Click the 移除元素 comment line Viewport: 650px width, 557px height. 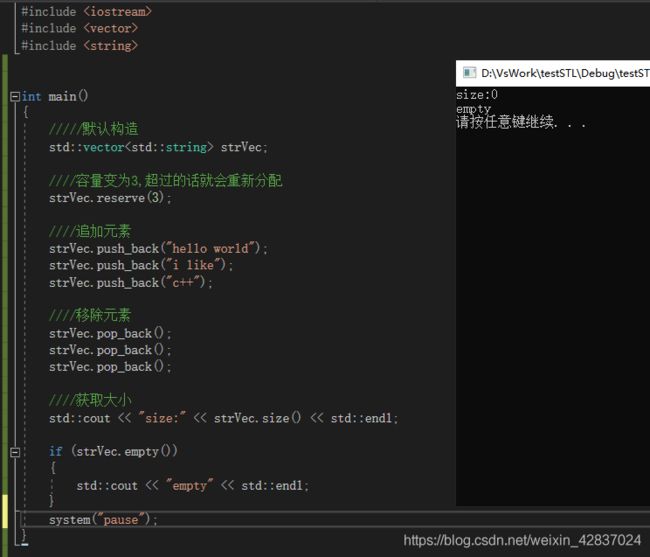point(90,315)
